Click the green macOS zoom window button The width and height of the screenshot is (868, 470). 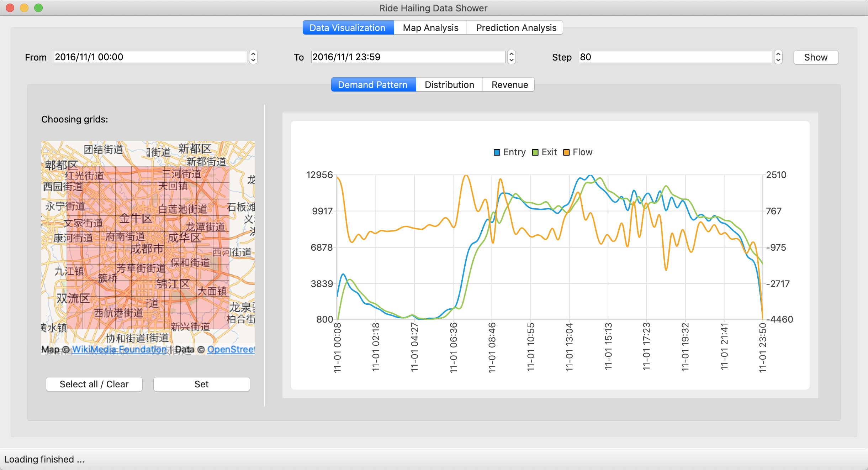point(38,8)
